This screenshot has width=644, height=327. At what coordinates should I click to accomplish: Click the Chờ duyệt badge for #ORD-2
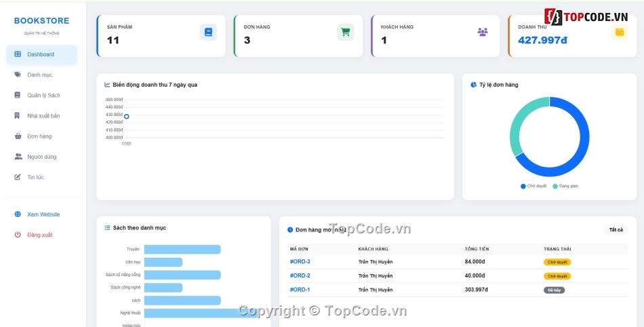(557, 276)
